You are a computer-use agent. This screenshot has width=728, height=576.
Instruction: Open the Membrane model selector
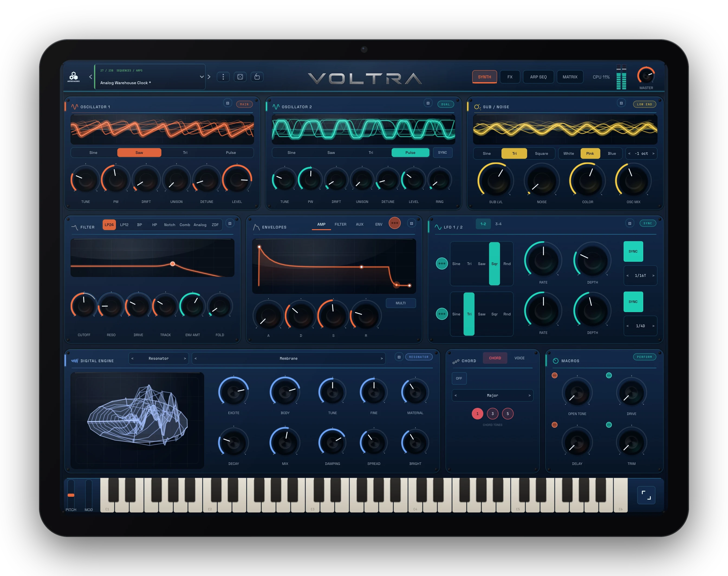[288, 358]
